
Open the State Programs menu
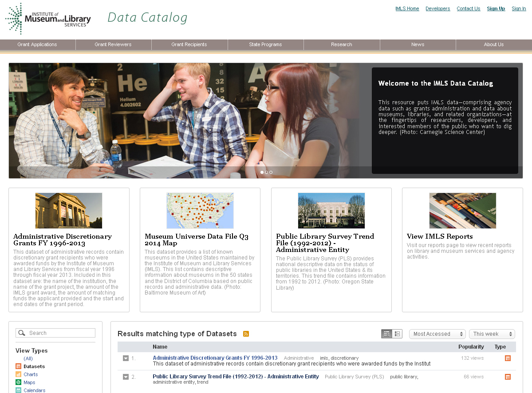(x=265, y=44)
